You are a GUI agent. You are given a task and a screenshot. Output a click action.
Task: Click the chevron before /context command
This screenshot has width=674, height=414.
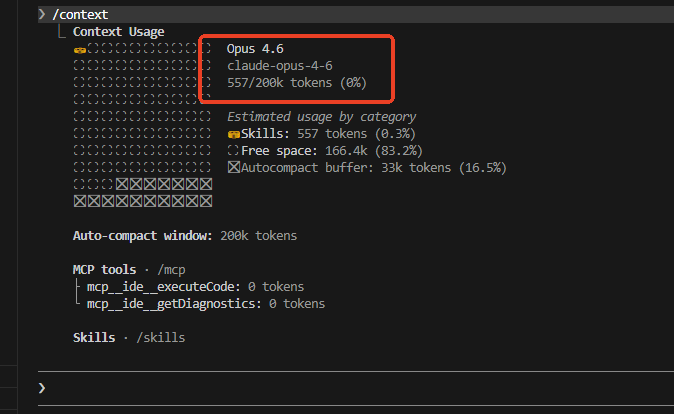(x=42, y=15)
